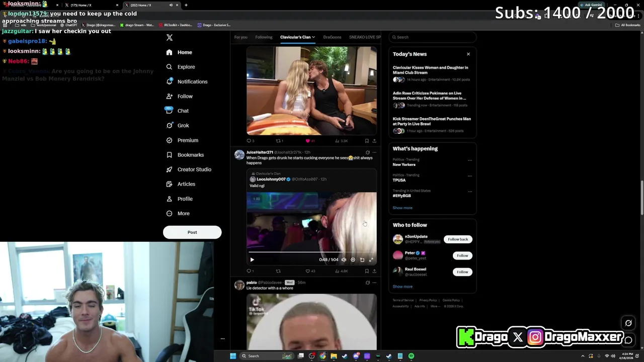Repost JuiceHalter271's post
The width and height of the screenshot is (644, 362).
click(x=278, y=271)
